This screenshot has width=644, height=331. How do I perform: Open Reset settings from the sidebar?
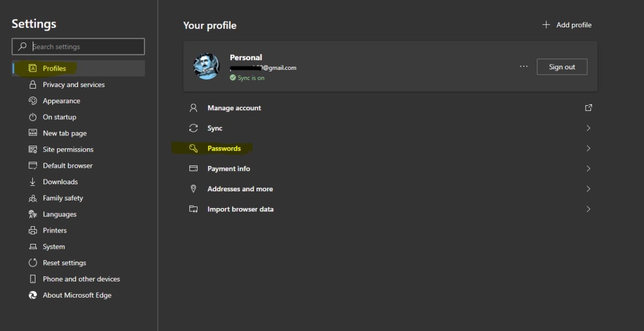point(64,262)
